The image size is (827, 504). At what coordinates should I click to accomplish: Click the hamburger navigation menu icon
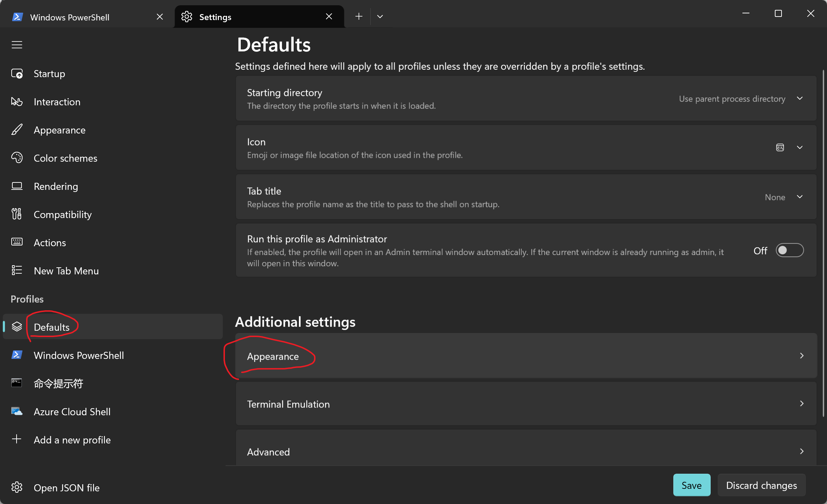pos(17,45)
